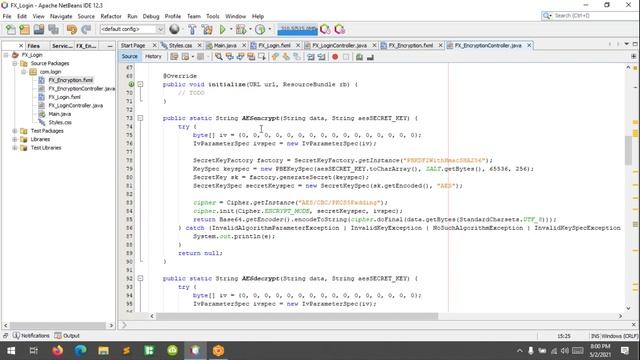The height and width of the screenshot is (360, 640).
Task: Click the Previous Bookmark icon
Action: tap(275, 57)
